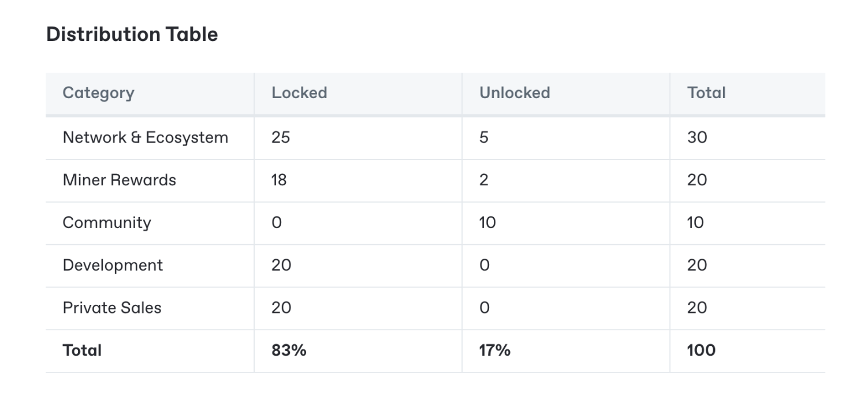Select Network & Ecosystem total value 30
Viewport: 868px width, 403px height.
[x=697, y=137]
